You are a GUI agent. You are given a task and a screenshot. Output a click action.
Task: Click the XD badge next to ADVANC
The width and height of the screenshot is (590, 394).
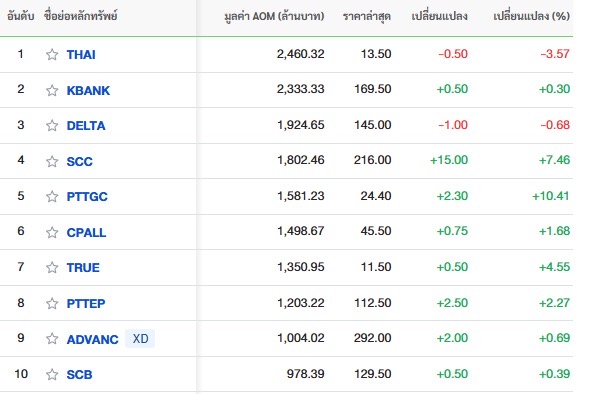[140, 339]
